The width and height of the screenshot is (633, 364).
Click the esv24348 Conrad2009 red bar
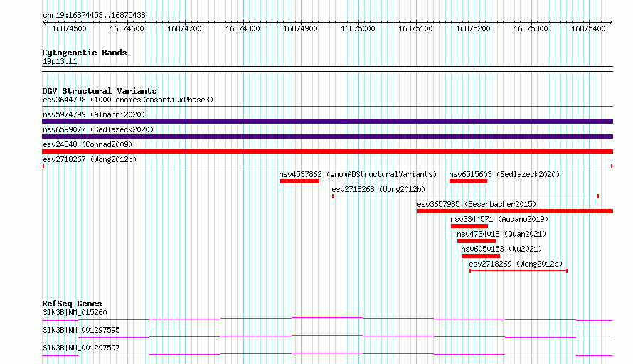[327, 151]
